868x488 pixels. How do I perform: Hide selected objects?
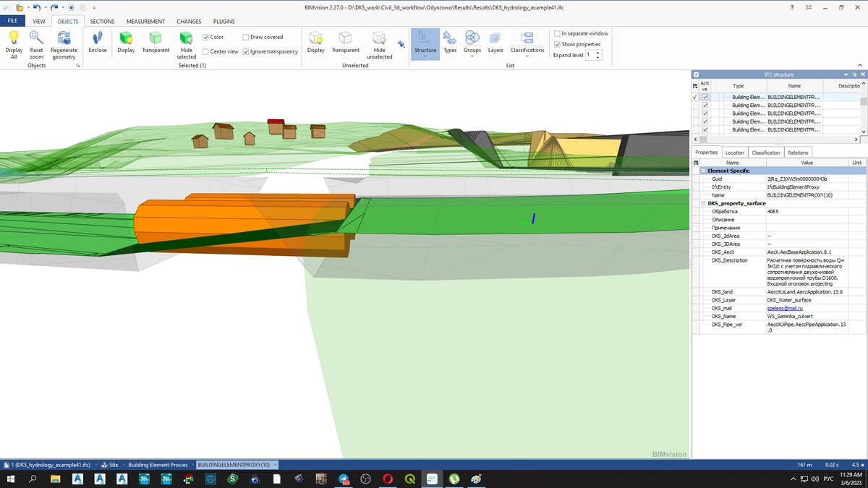point(186,45)
